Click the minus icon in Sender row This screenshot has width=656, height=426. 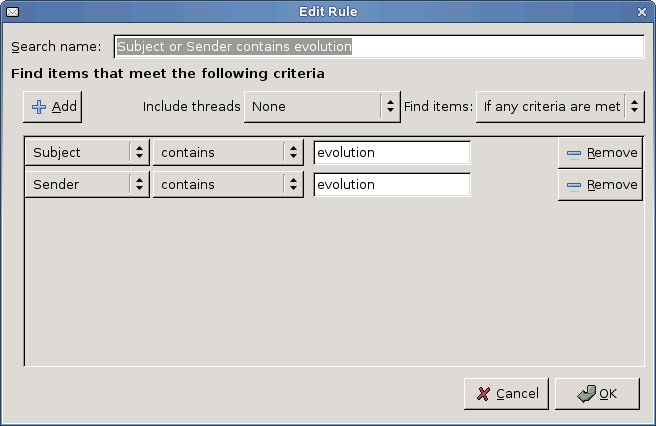[x=574, y=185]
